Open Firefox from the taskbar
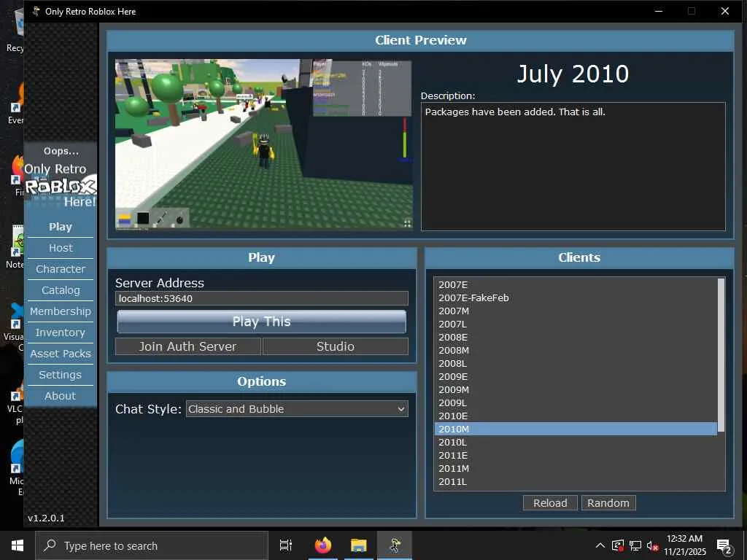This screenshot has height=560, width=747. 323,545
